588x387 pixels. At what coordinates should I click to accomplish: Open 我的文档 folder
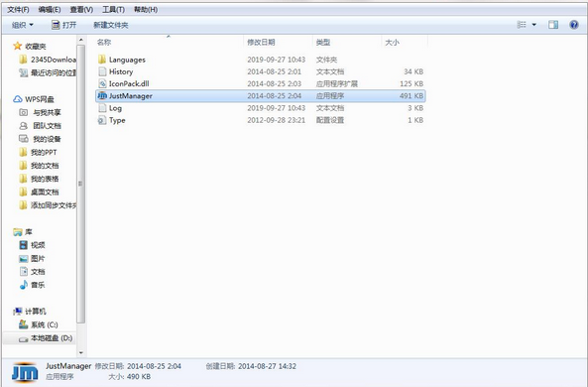pos(40,166)
